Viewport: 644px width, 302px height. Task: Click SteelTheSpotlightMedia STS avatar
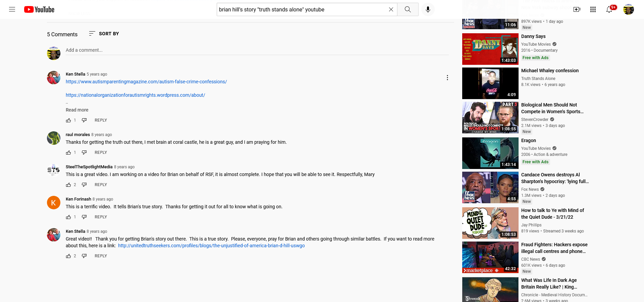pos(54,170)
